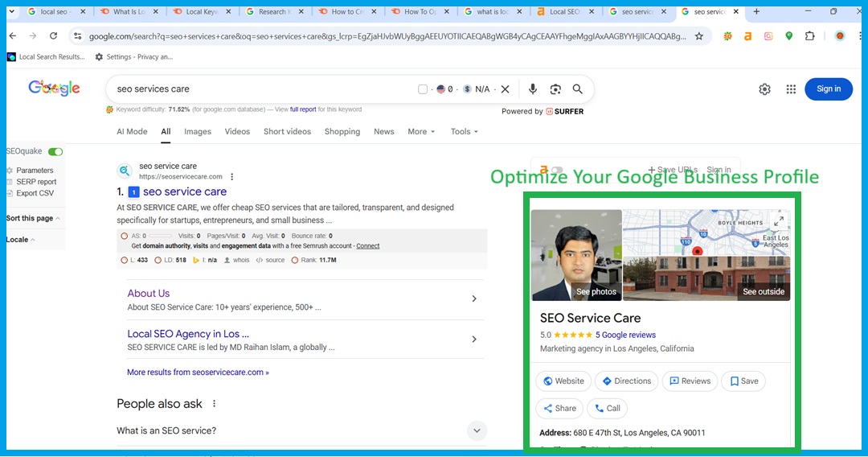
Task: Open the orange 'a' browser extension
Action: click(x=747, y=36)
